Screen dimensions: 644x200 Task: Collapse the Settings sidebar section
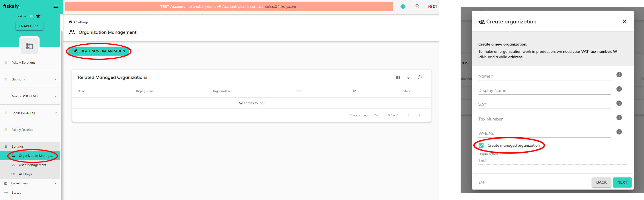tap(30, 146)
